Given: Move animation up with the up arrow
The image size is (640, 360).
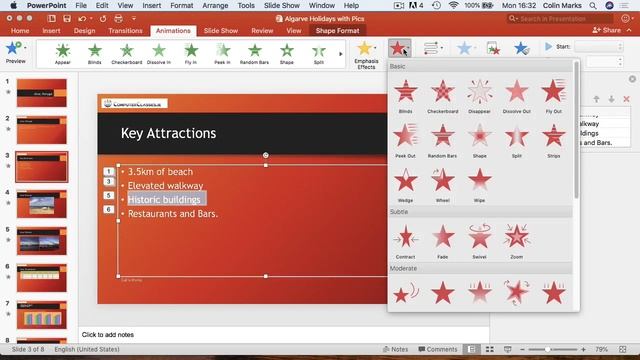Looking at the screenshot, I should coord(596,99).
